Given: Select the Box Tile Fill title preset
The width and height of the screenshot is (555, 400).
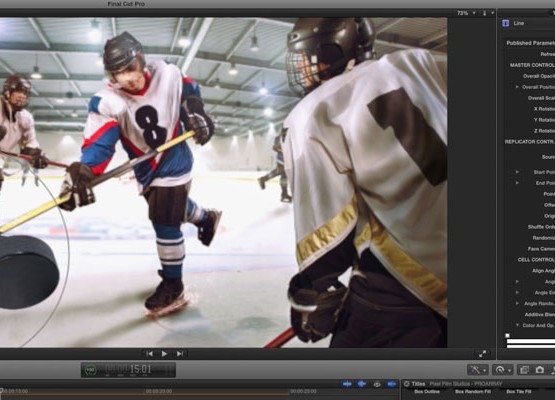Looking at the screenshot, I should (519, 392).
